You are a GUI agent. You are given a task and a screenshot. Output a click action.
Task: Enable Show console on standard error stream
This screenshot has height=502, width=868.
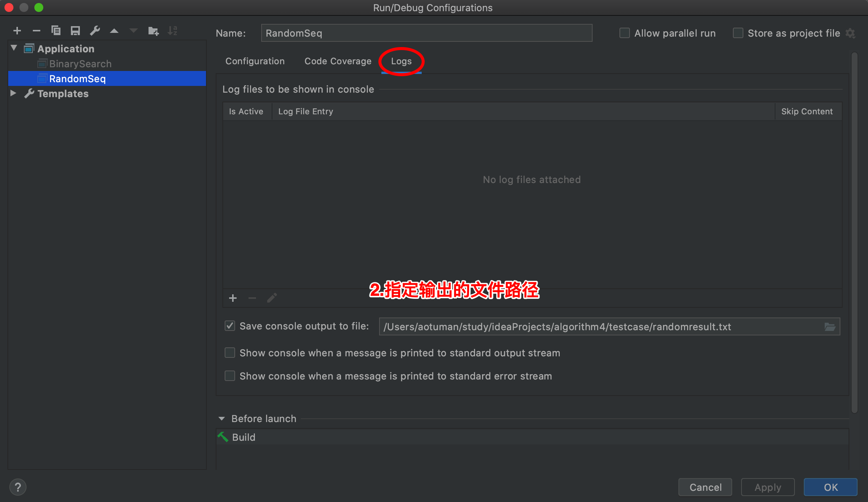pos(230,376)
